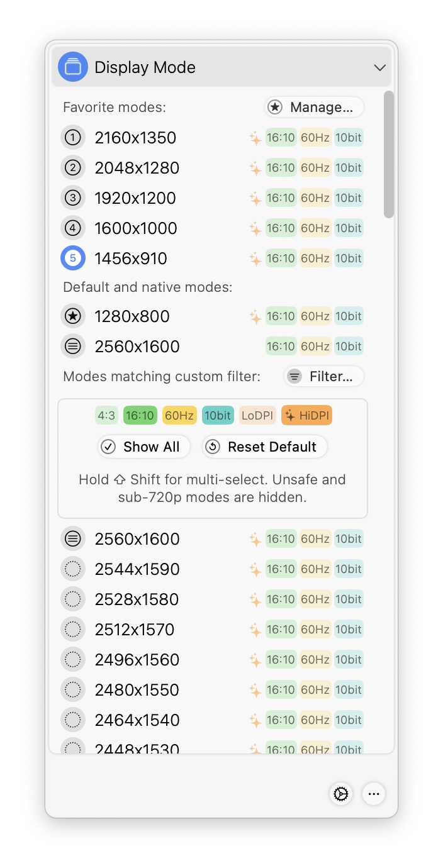Toggle the 16:10 filter tag
Image resolution: width=443 pixels, height=868 pixels.
pyautogui.click(x=140, y=416)
